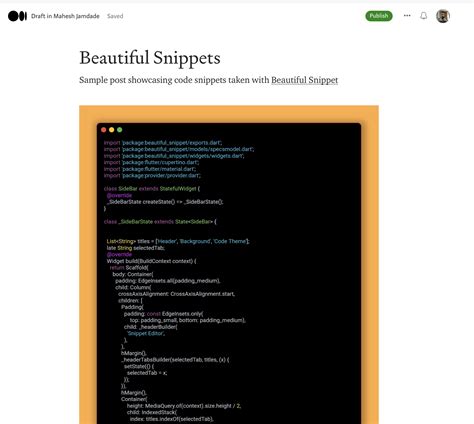Viewport: 474px width, 424px height.
Task: Click the 'Snippet Editor' string in code
Action: [x=146, y=333]
